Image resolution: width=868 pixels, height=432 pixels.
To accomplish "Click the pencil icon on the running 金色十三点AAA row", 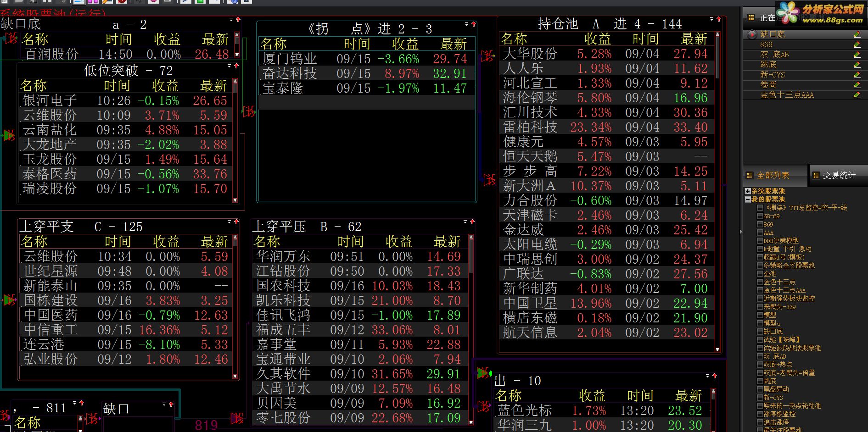I will [x=857, y=95].
